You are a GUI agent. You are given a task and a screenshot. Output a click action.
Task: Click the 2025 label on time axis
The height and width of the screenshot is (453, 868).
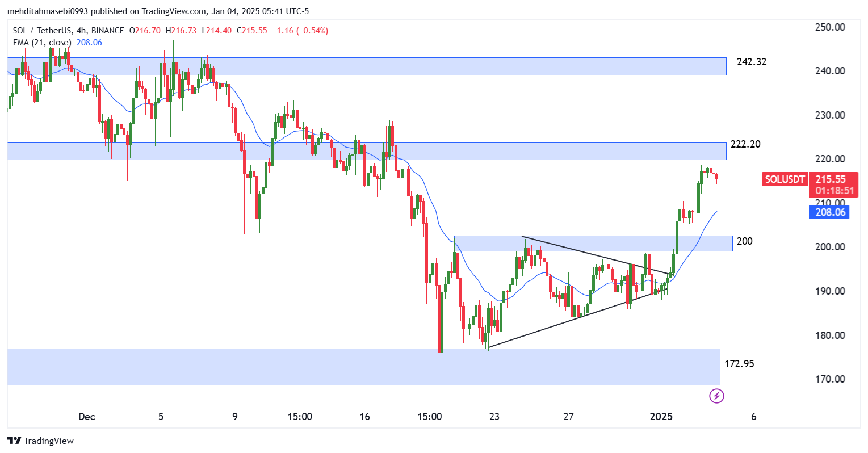pyautogui.click(x=661, y=417)
